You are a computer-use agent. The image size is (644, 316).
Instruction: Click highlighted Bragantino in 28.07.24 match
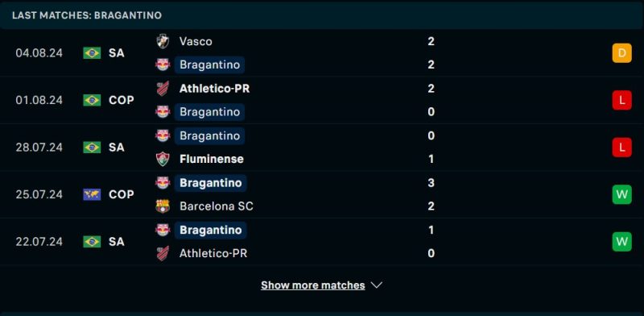(209, 135)
